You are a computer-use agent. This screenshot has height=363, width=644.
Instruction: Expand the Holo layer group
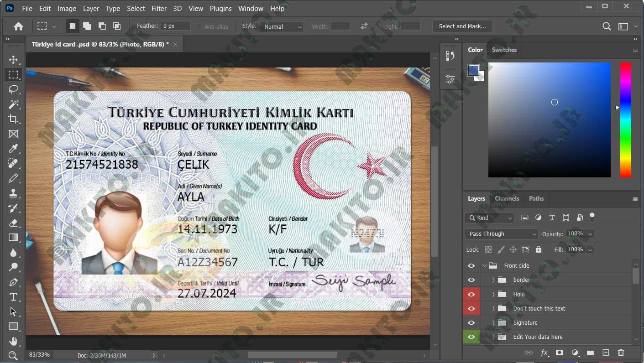[x=493, y=294]
